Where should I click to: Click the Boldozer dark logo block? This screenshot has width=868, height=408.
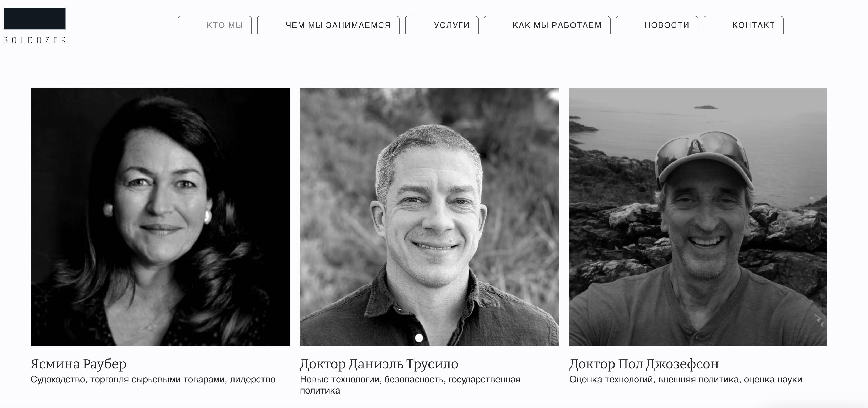pyautogui.click(x=35, y=18)
